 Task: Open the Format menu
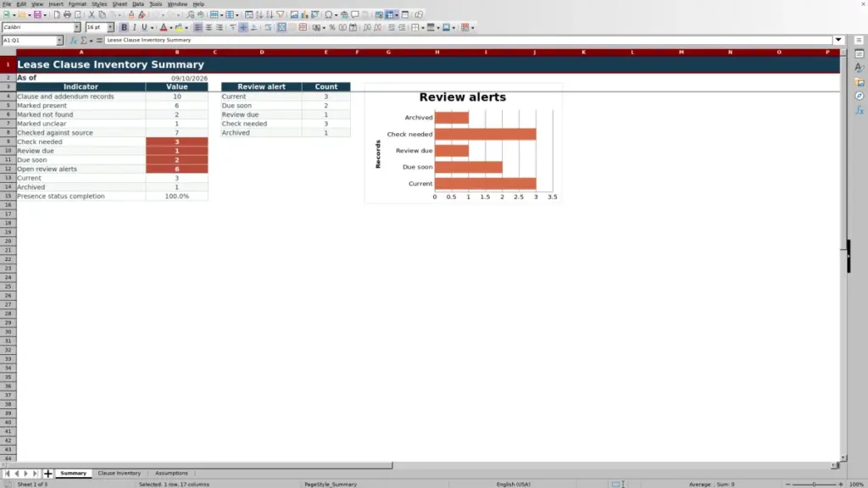coord(77,4)
